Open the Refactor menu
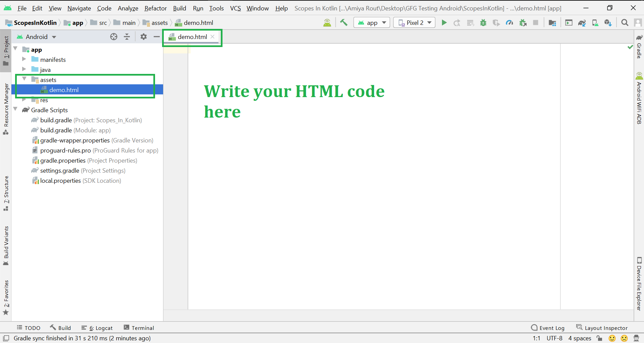The image size is (644, 343). [155, 8]
